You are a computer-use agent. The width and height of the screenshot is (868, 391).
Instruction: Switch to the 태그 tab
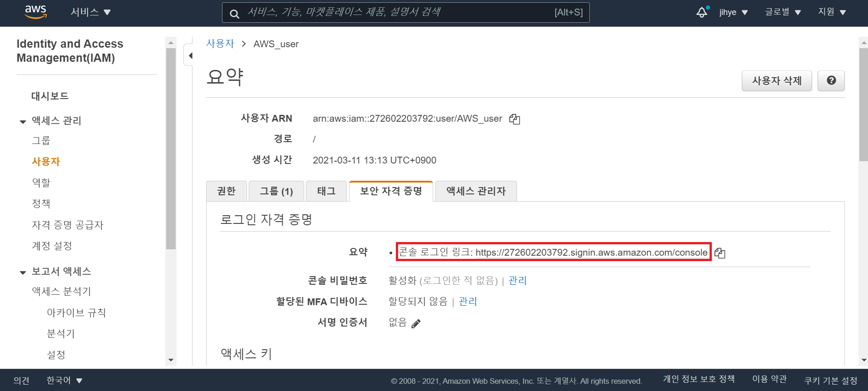point(326,191)
